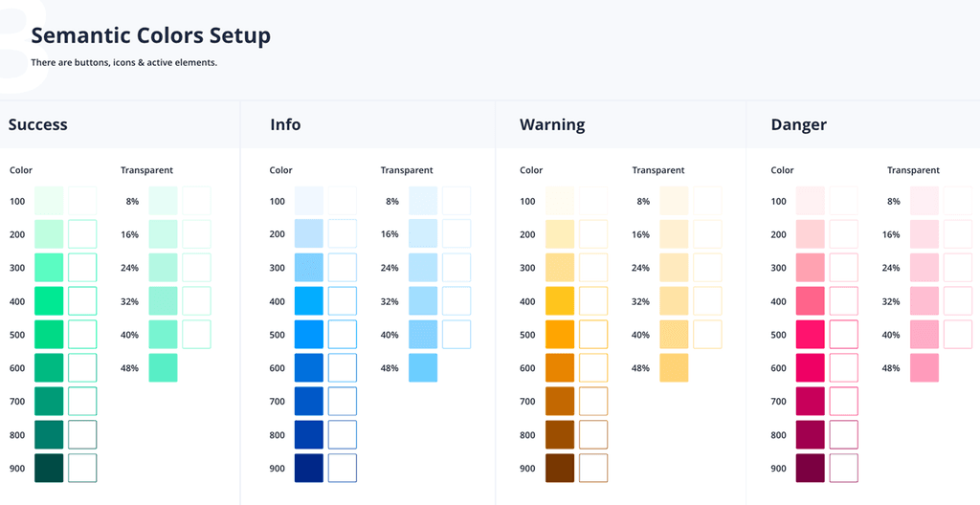Viewport: 980px width, 505px height.
Task: Pick the Danger 900 filled maroon swatch
Action: pos(811,469)
